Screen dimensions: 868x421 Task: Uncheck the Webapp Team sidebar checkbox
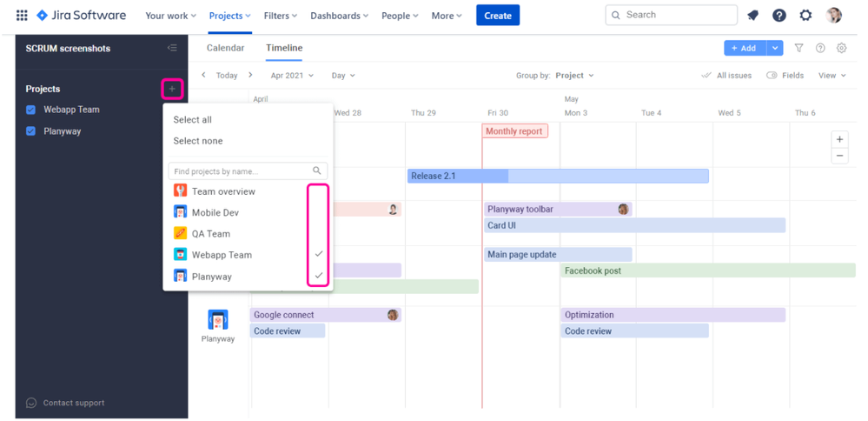tap(31, 110)
